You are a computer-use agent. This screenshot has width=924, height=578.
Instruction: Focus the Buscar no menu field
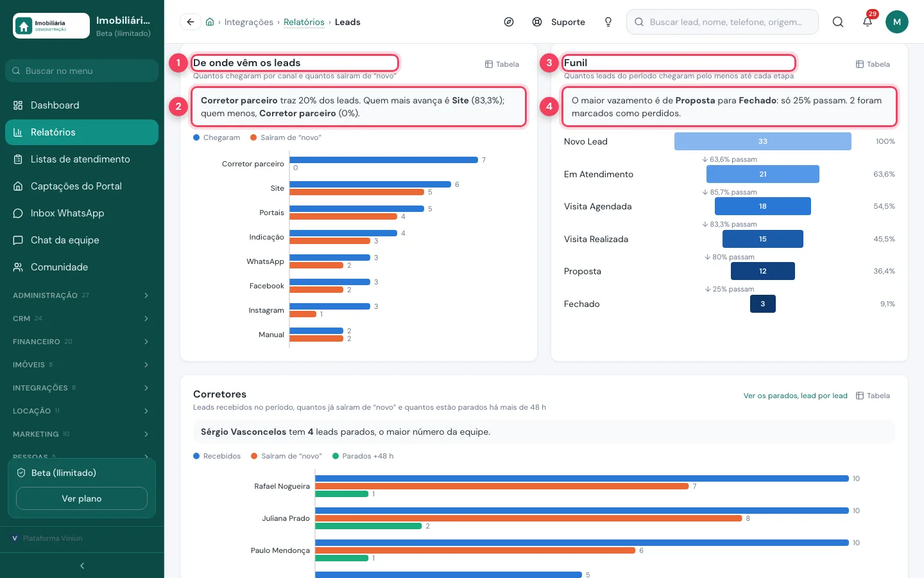pyautogui.click(x=81, y=71)
